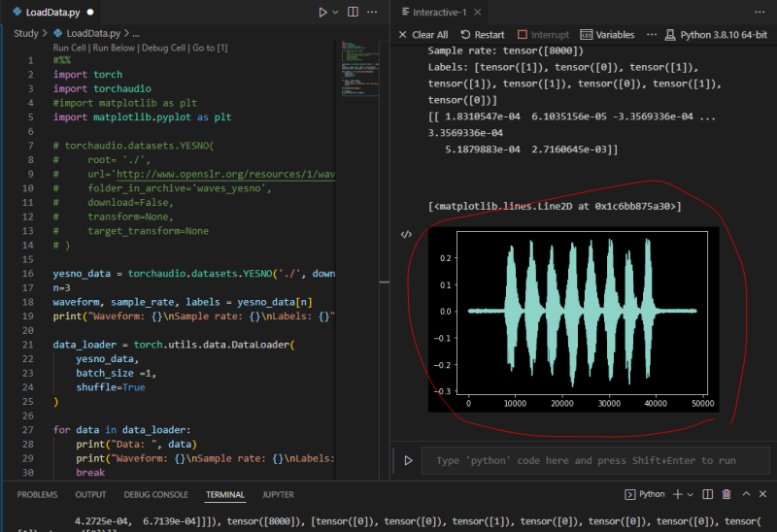Place cursor on 'import torch' line 2
This screenshot has width=777, height=532.
coord(87,75)
